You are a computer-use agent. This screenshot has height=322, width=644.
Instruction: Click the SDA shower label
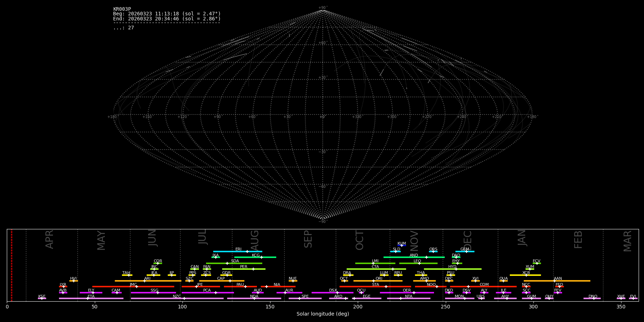pos(235,261)
